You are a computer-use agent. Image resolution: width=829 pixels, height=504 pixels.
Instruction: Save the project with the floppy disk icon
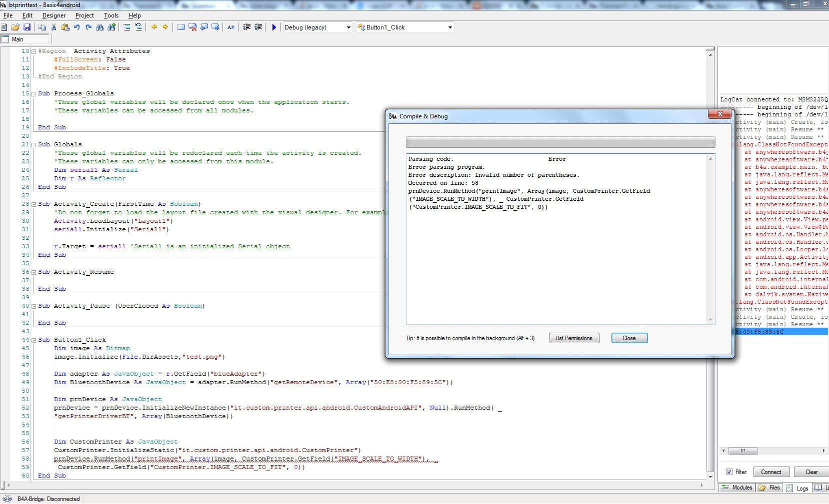[x=27, y=27]
